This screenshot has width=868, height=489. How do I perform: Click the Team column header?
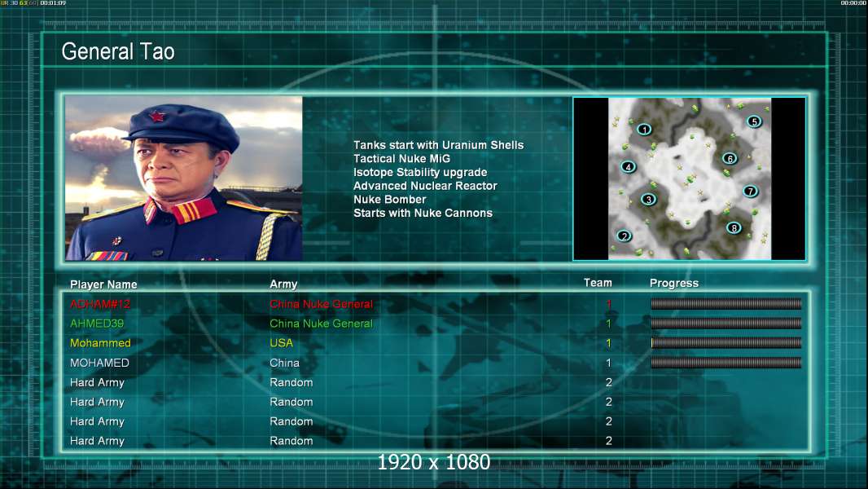[x=598, y=283]
